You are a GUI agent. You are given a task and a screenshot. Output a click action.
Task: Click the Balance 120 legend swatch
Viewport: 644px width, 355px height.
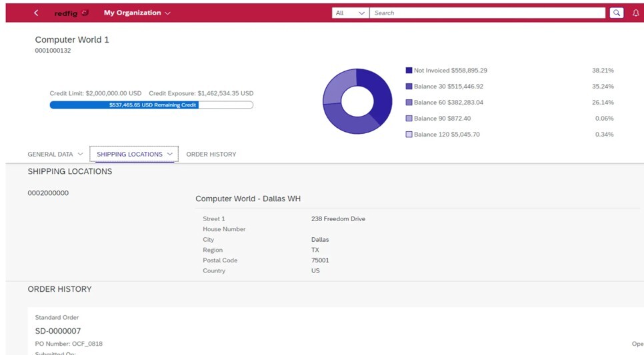[409, 134]
